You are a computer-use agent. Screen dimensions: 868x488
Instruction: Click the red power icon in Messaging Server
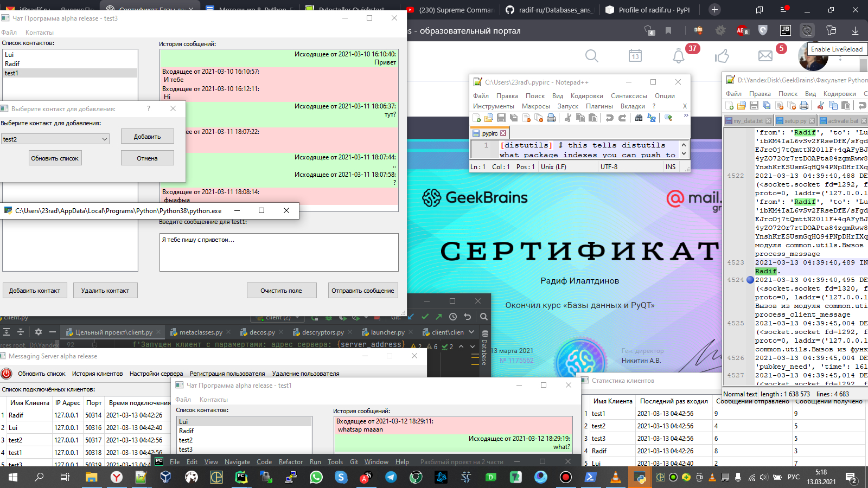click(7, 373)
